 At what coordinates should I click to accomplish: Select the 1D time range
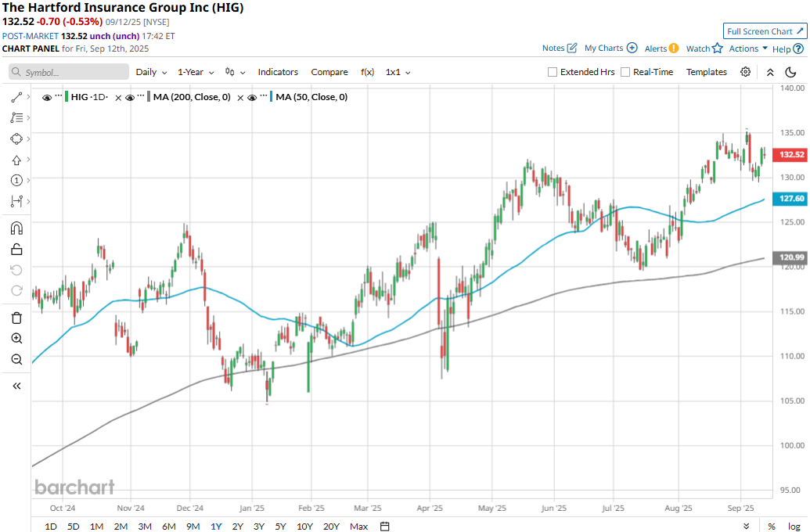point(51,527)
